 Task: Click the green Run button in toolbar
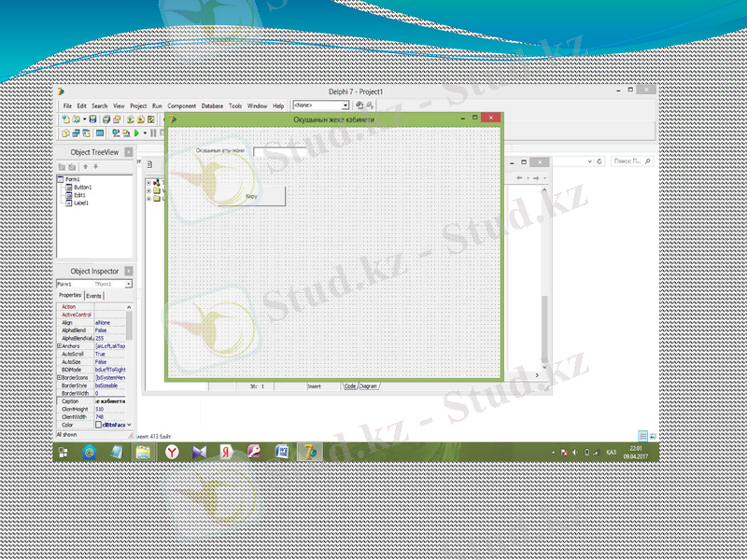pos(137,133)
